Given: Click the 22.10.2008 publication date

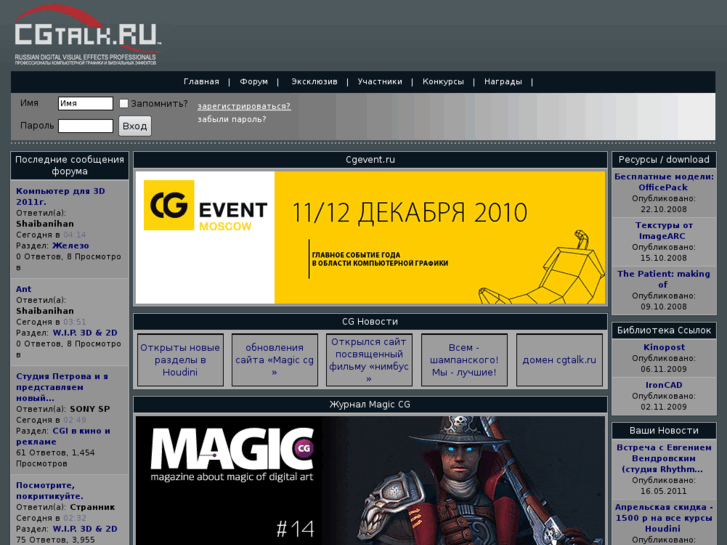Looking at the screenshot, I should [663, 209].
